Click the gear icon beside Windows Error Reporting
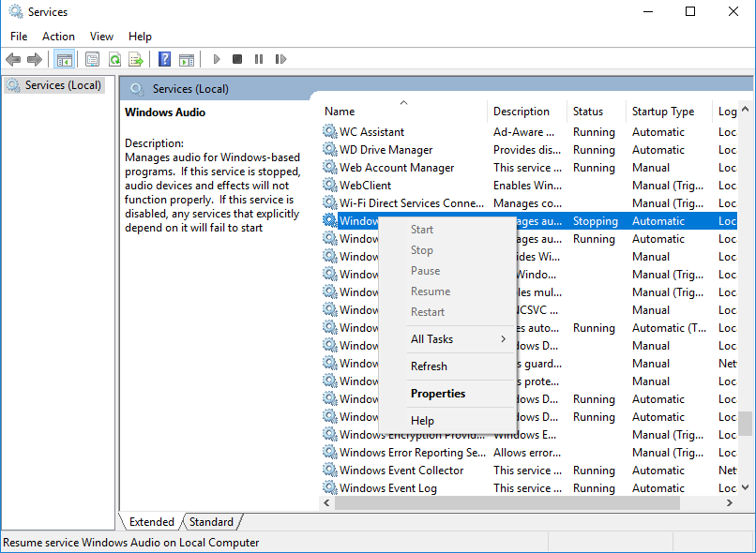This screenshot has height=553, width=756. click(x=330, y=452)
